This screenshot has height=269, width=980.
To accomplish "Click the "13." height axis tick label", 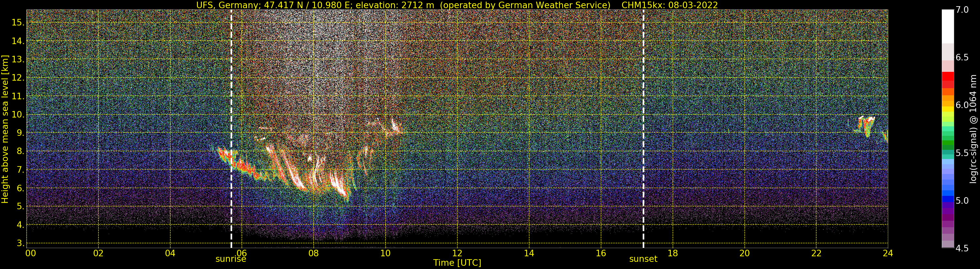I will tap(18, 59).
